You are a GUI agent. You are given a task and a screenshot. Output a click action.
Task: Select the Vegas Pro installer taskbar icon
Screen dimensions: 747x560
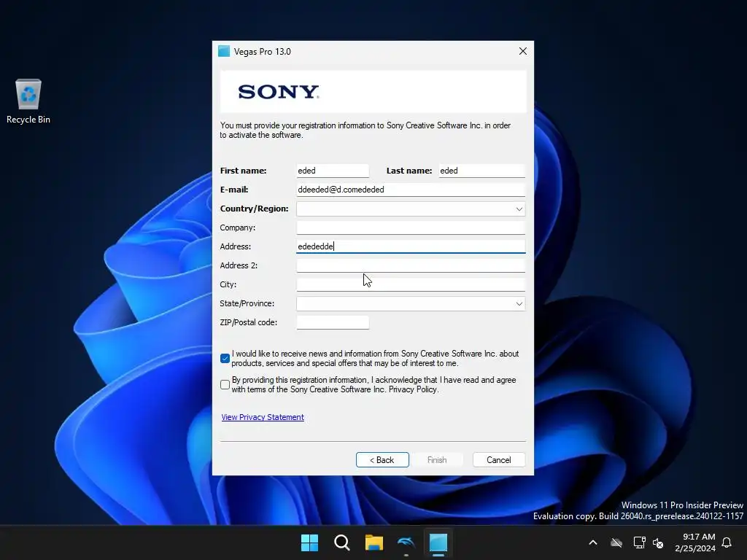[x=438, y=542]
